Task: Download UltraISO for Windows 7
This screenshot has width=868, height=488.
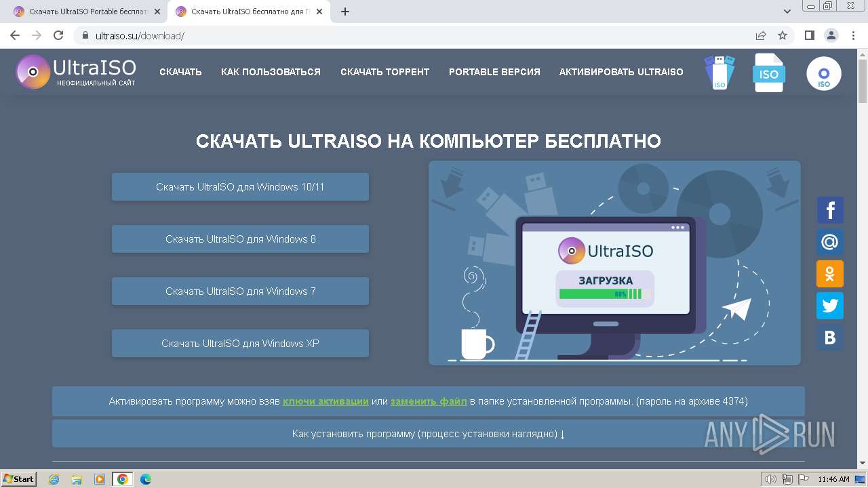Action: pyautogui.click(x=240, y=291)
